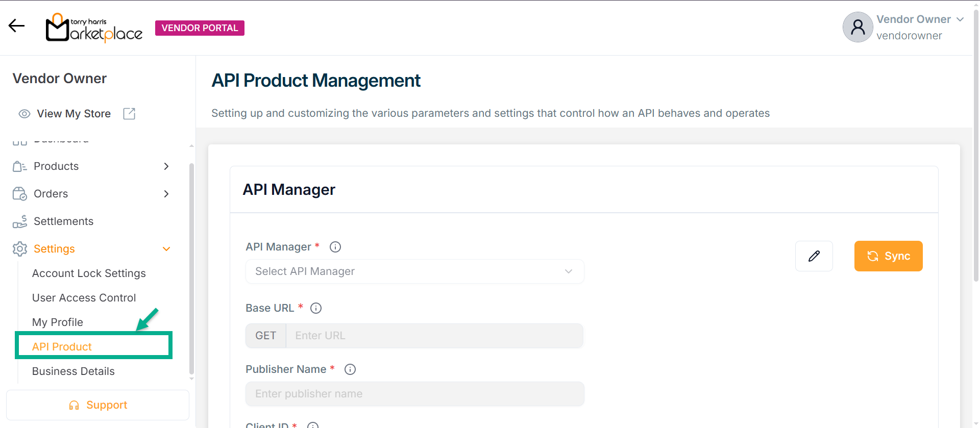Viewport: 980px width, 428px height.
Task: Open Account Lock Settings menu item
Action: [89, 273]
